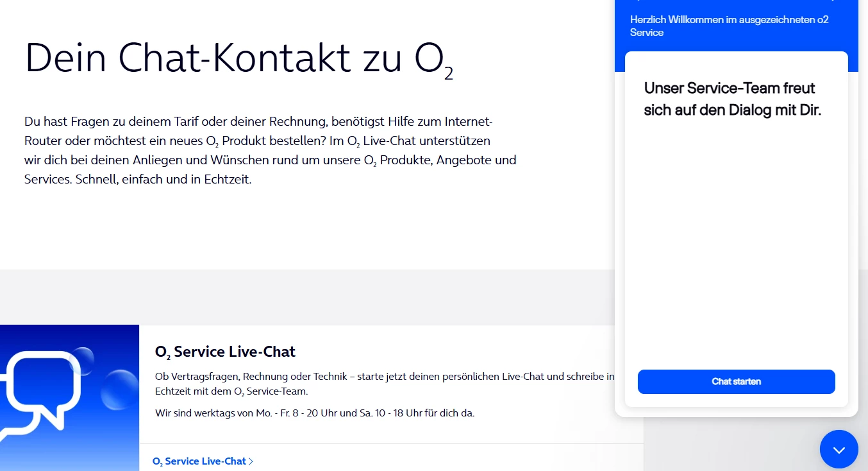
Task: Click the empty area inside the chat panel
Action: (x=736, y=244)
